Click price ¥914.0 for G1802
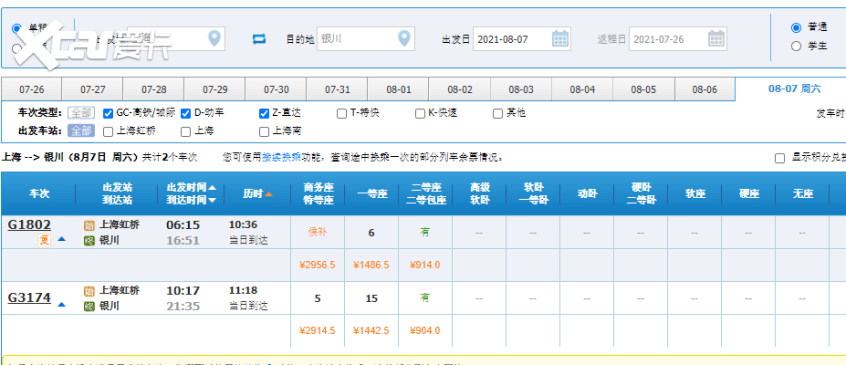The image size is (846, 365). pyautogui.click(x=425, y=265)
